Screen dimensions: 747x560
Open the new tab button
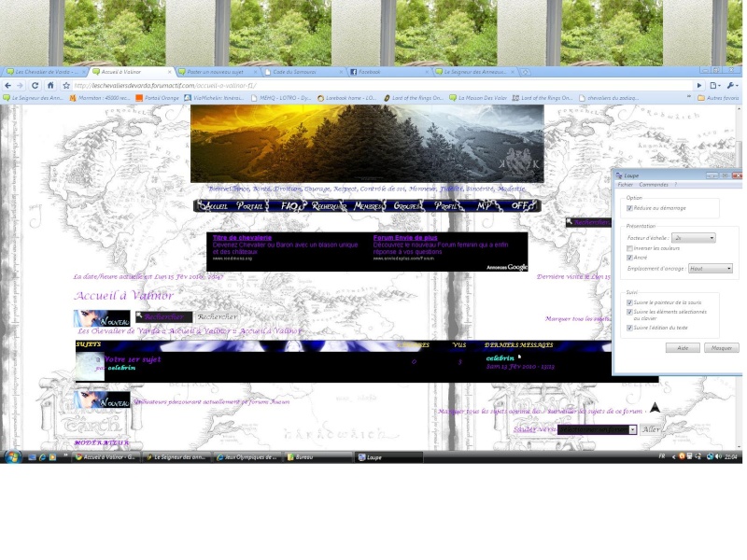(x=525, y=72)
